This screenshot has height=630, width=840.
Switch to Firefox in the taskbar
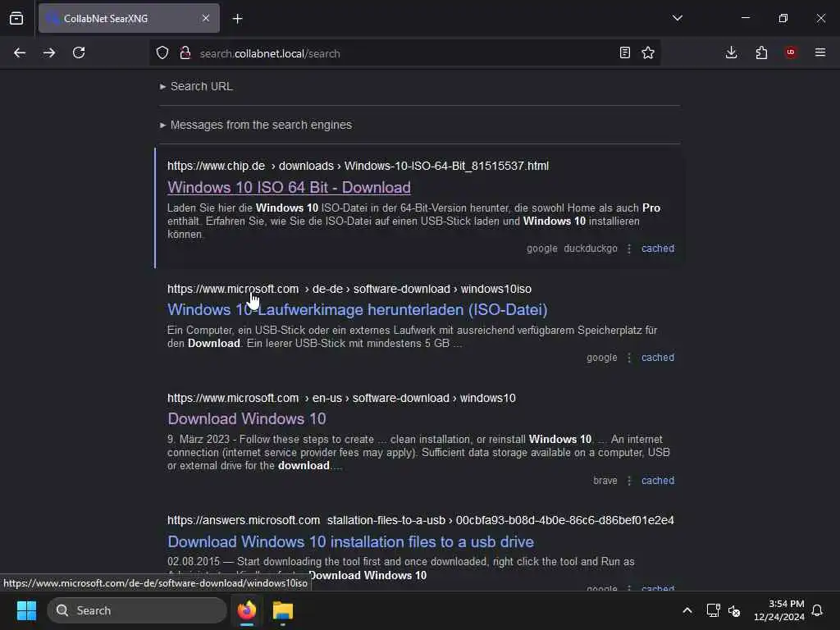pos(247,610)
